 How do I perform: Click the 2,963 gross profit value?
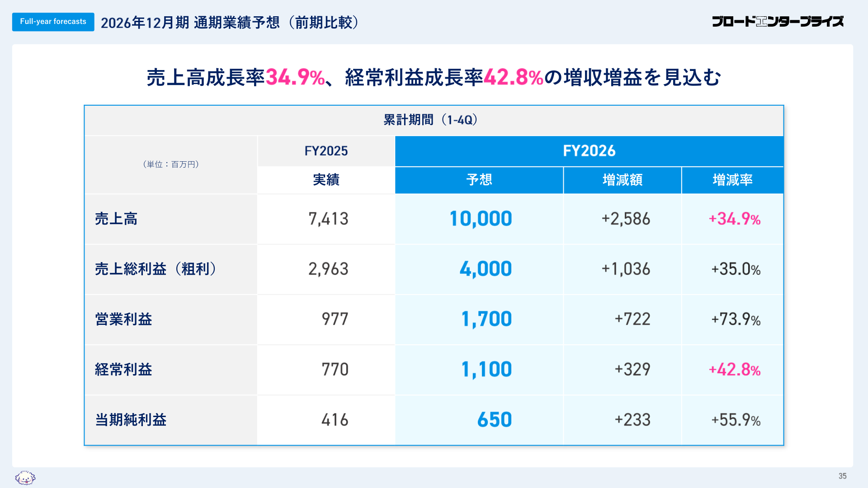[328, 269]
